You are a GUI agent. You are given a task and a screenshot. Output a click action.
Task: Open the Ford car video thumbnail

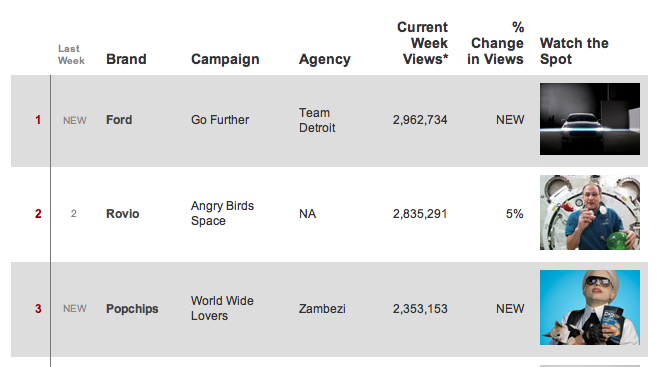[590, 119]
